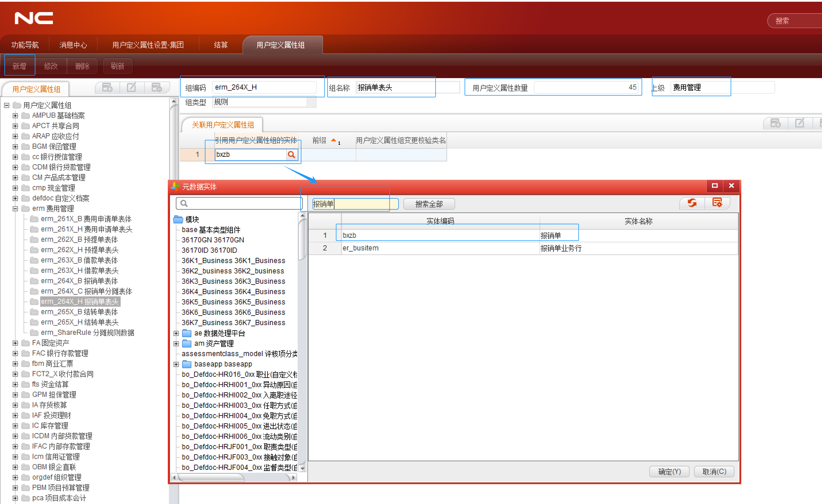Screen dimensions: 822x504
Task: Click the edit row icon in 关联用户定义属性组 panel
Action: (x=800, y=123)
